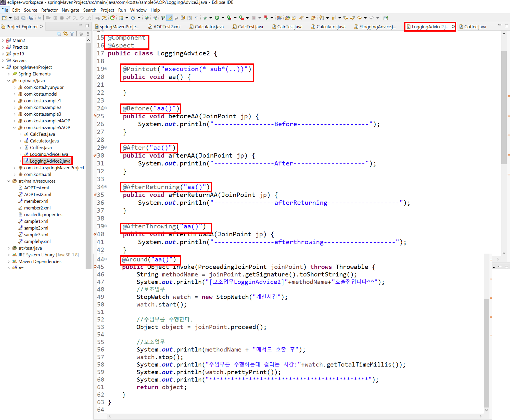Viewport: 510px width, 420px height.
Task: Toggle Show Whitespace Characters pilcrow icon
Action: pos(196,18)
